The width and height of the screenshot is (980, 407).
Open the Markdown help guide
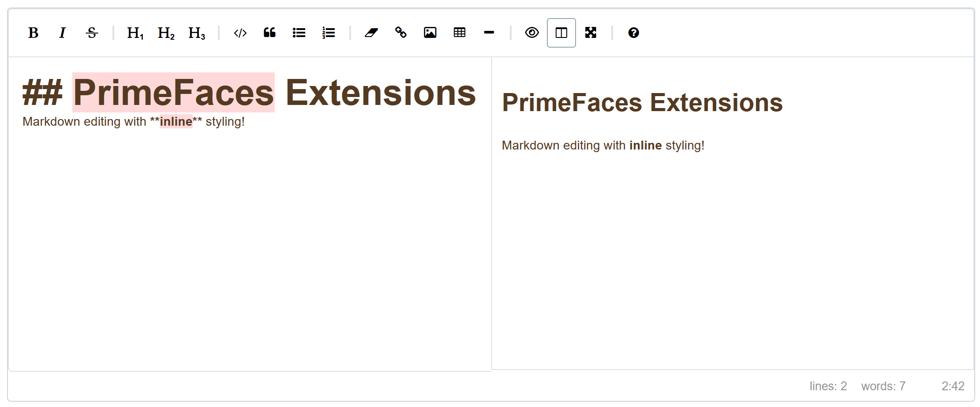(x=634, y=33)
